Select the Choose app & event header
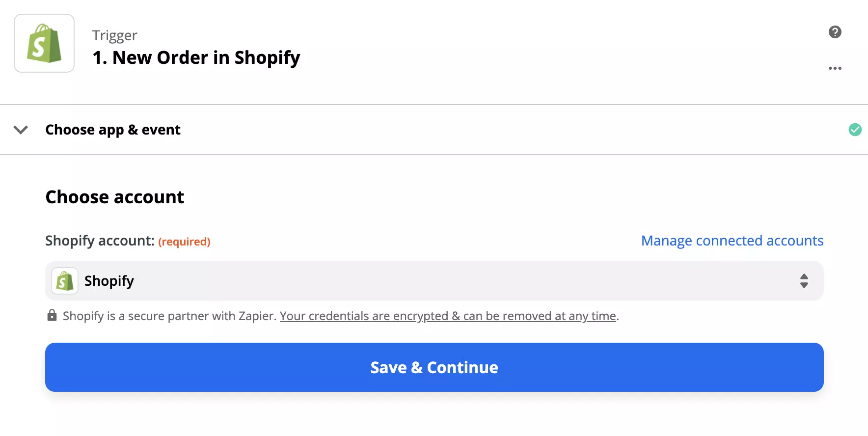This screenshot has width=868, height=436. [112, 130]
